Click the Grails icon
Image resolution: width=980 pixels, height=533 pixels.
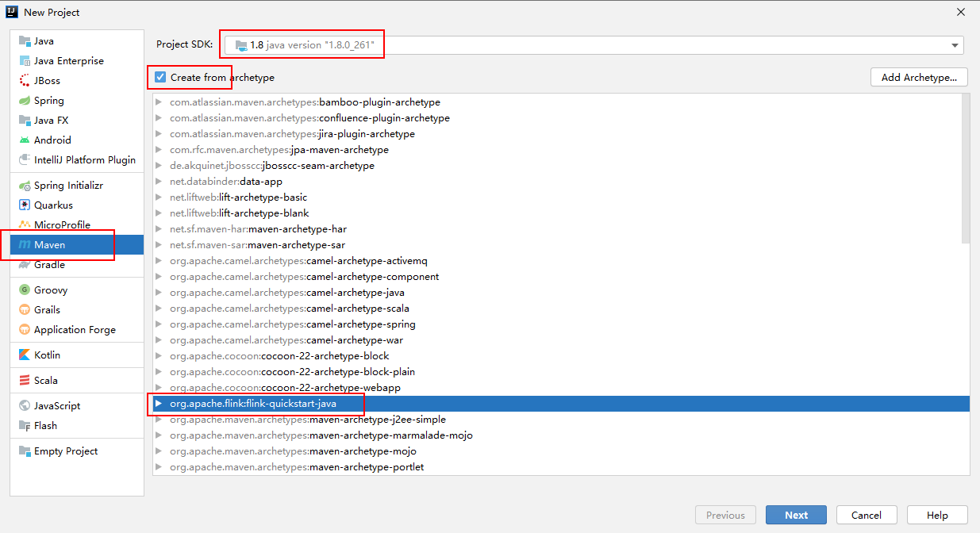(25, 310)
